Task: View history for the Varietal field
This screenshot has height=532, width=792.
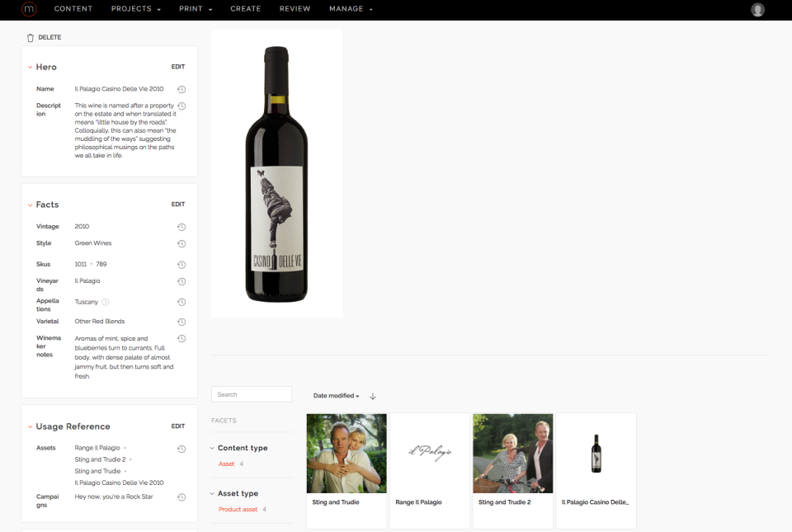Action: [181, 322]
